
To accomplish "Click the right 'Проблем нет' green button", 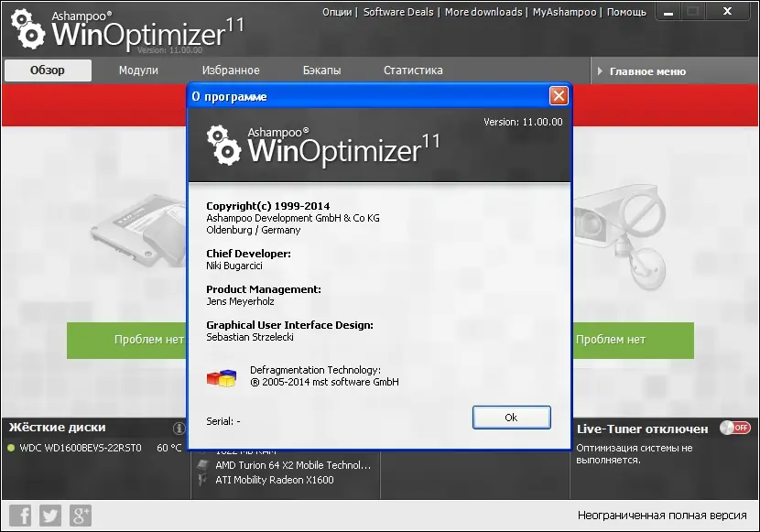I will coord(633,340).
